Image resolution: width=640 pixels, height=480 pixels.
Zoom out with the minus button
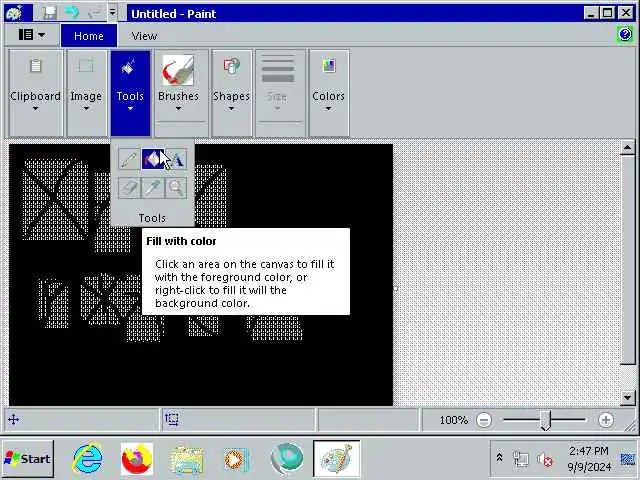click(x=484, y=420)
